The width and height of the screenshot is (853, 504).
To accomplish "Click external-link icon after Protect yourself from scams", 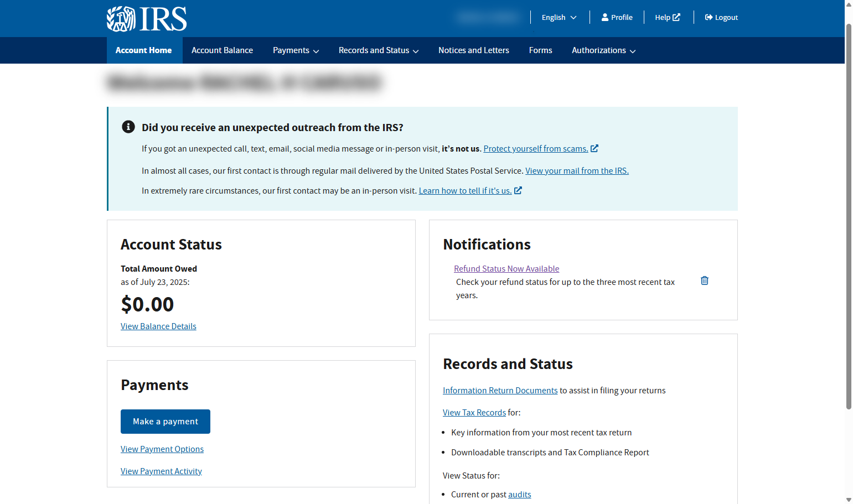I will [594, 148].
